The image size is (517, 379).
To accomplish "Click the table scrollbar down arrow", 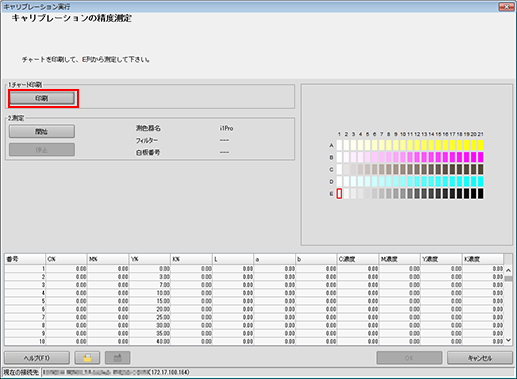I will tap(508, 340).
